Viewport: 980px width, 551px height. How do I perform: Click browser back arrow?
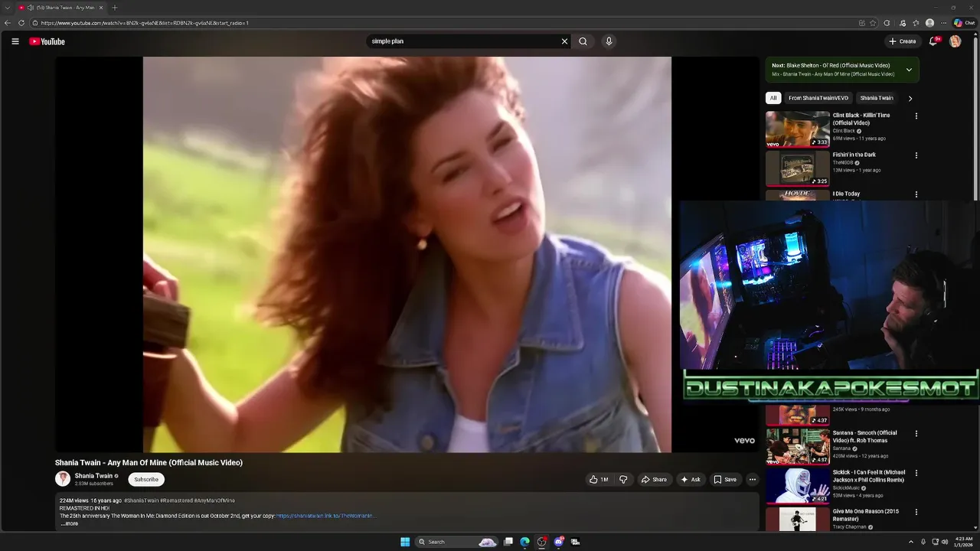coord(8,23)
